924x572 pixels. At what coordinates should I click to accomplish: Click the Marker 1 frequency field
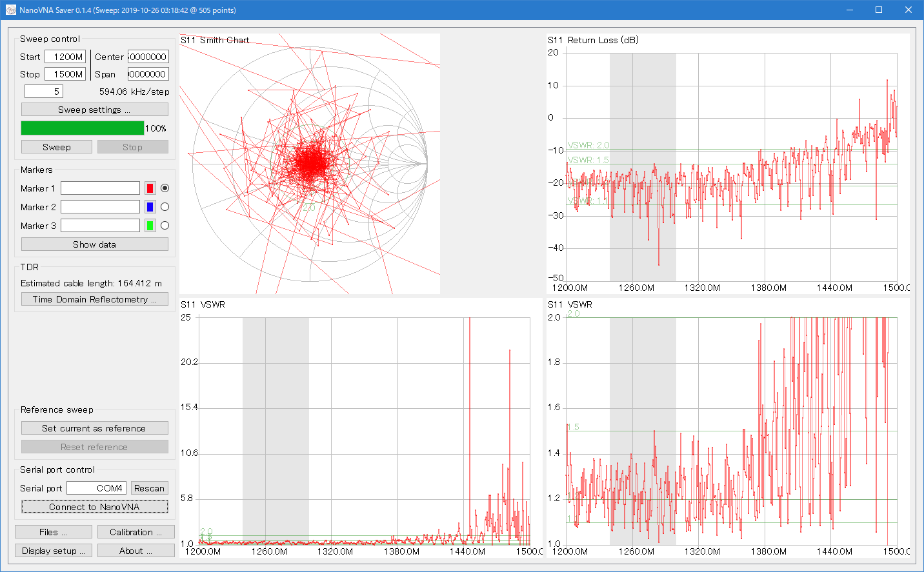click(100, 188)
